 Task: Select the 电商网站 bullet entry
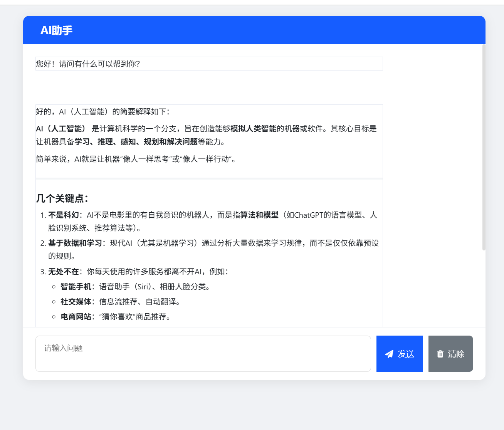[x=76, y=317]
